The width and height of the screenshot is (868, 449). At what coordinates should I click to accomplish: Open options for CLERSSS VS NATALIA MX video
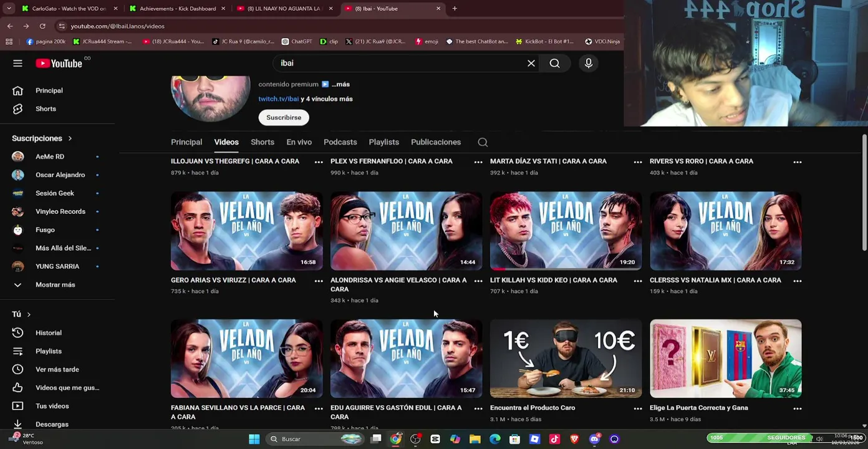coord(798,281)
